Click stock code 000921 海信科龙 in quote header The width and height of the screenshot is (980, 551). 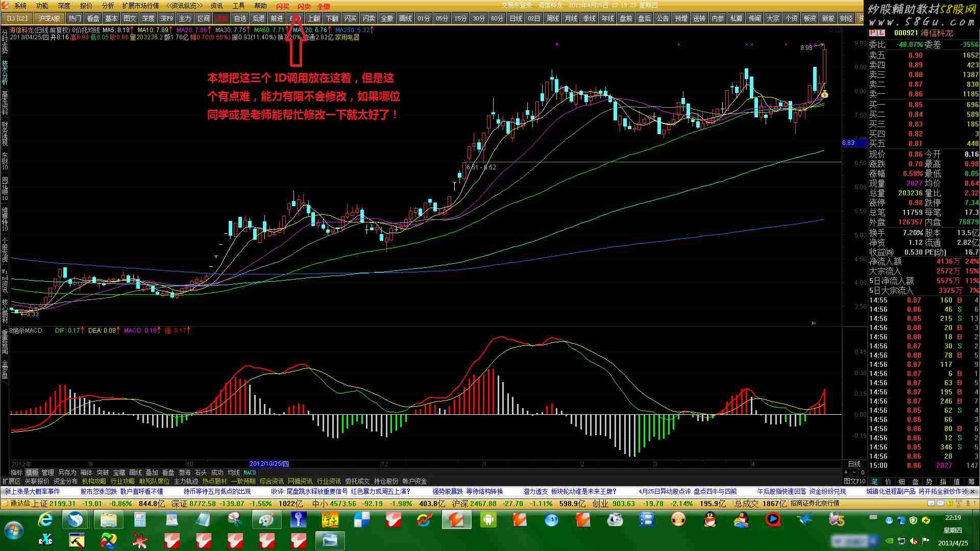[x=923, y=33]
